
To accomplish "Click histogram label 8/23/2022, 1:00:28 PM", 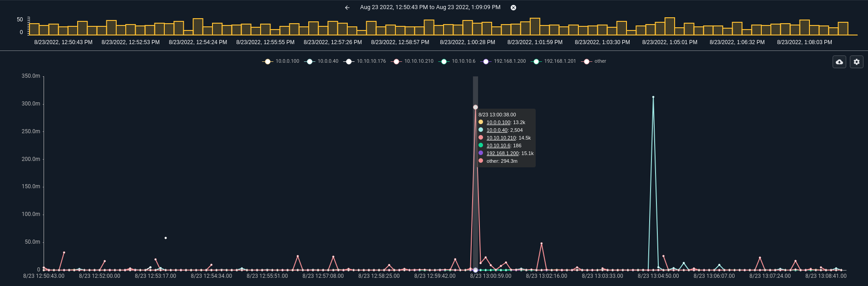I will (468, 42).
